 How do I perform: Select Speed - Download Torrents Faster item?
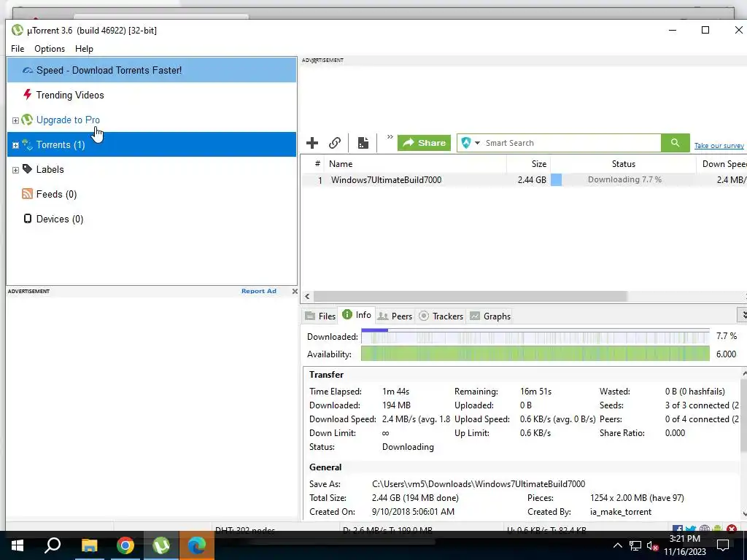pyautogui.click(x=152, y=70)
